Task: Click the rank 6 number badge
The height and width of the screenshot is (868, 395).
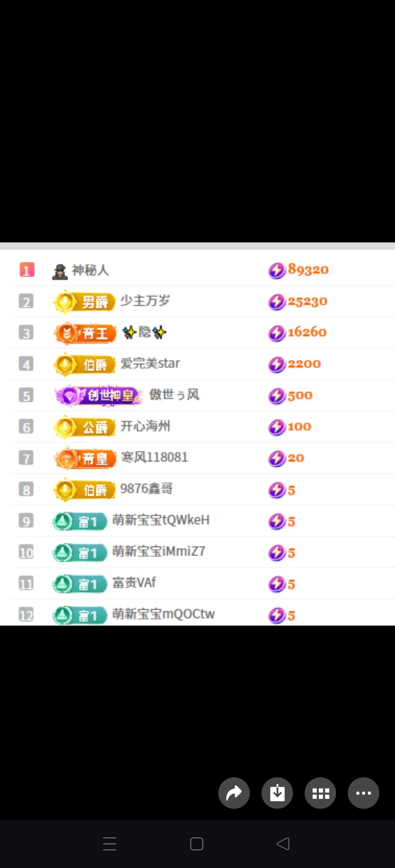Action: 26,427
